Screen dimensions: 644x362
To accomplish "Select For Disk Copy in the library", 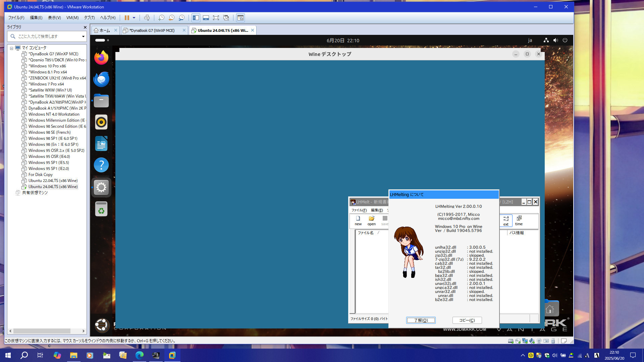I will pyautogui.click(x=41, y=175).
